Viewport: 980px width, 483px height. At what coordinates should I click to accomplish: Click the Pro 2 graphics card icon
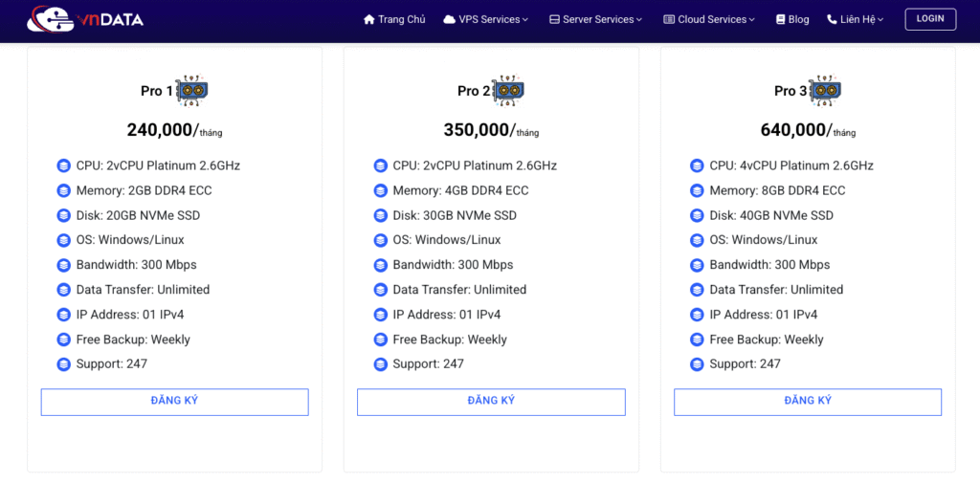point(508,90)
